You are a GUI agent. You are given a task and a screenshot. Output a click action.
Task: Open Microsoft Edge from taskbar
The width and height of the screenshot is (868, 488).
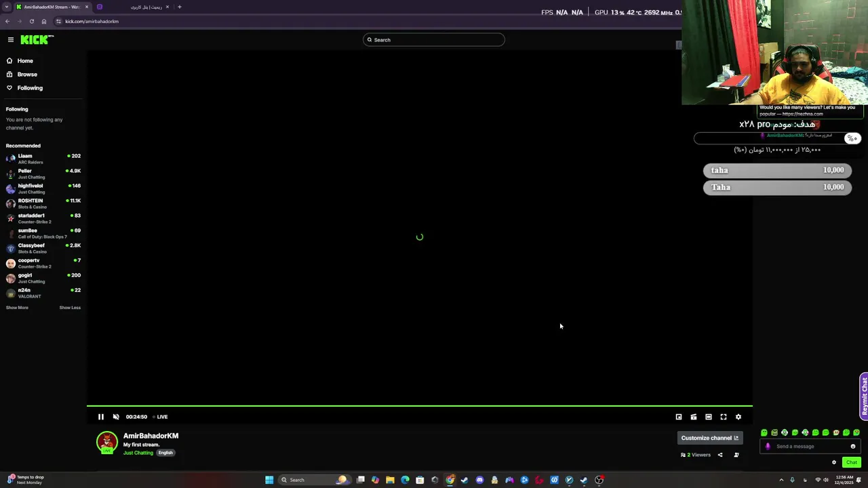click(405, 480)
